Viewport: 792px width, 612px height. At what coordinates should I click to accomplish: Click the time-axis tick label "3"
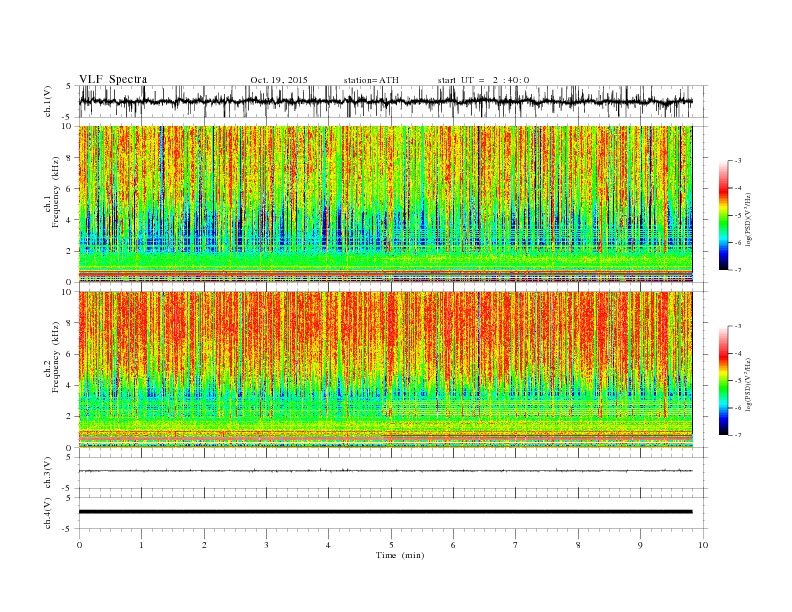click(x=266, y=545)
